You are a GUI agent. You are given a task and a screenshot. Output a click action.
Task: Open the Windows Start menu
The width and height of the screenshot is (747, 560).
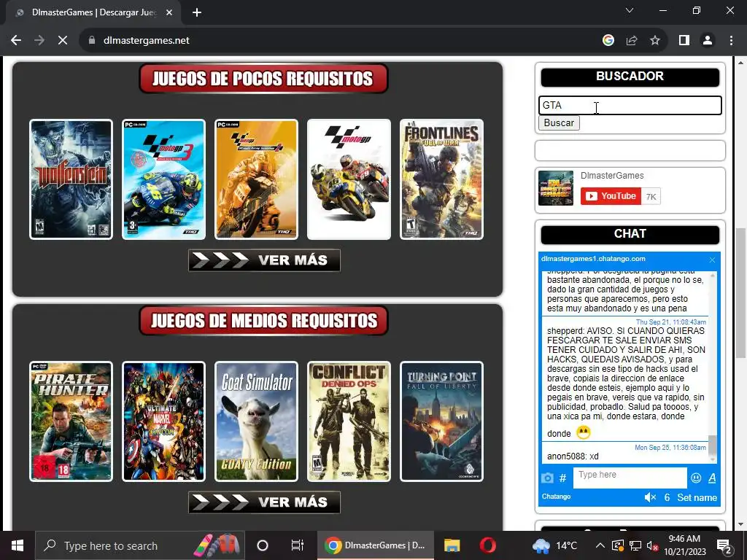pyautogui.click(x=18, y=545)
